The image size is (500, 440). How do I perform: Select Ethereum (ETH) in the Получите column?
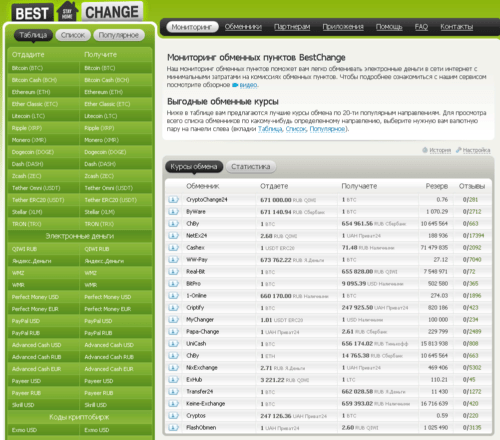pos(103,92)
